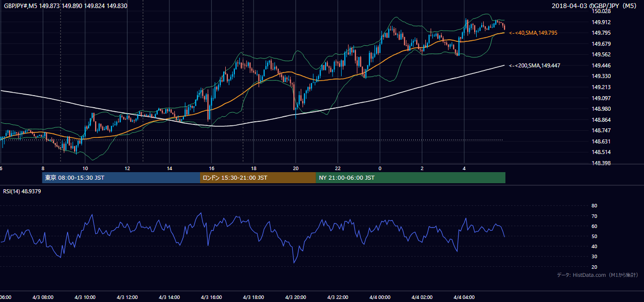Click the 149.562 price axis label
Screen dimensions: 644x302
[601, 54]
